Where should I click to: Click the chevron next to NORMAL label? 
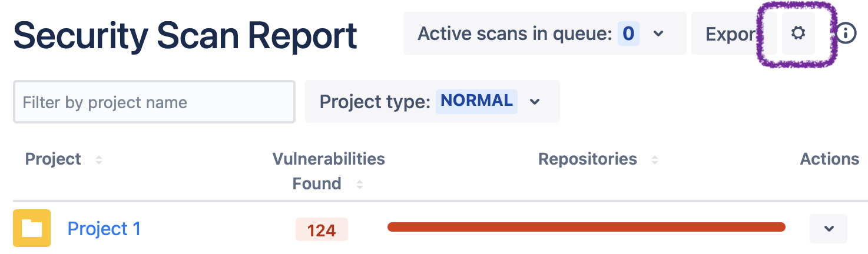[x=535, y=102]
